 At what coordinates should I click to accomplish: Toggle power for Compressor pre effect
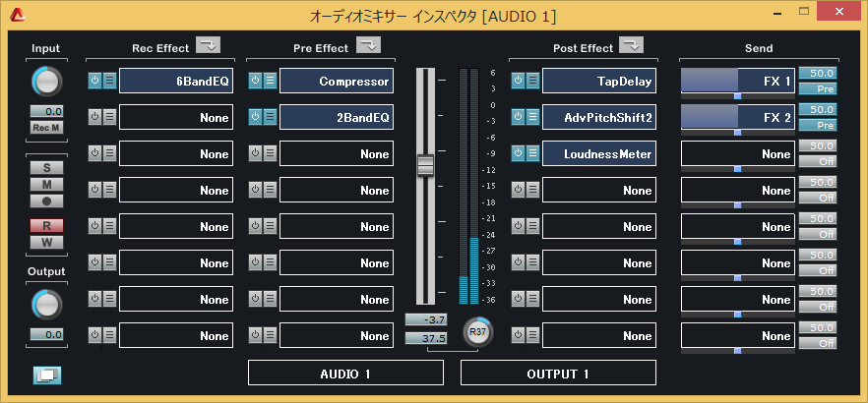(x=255, y=81)
